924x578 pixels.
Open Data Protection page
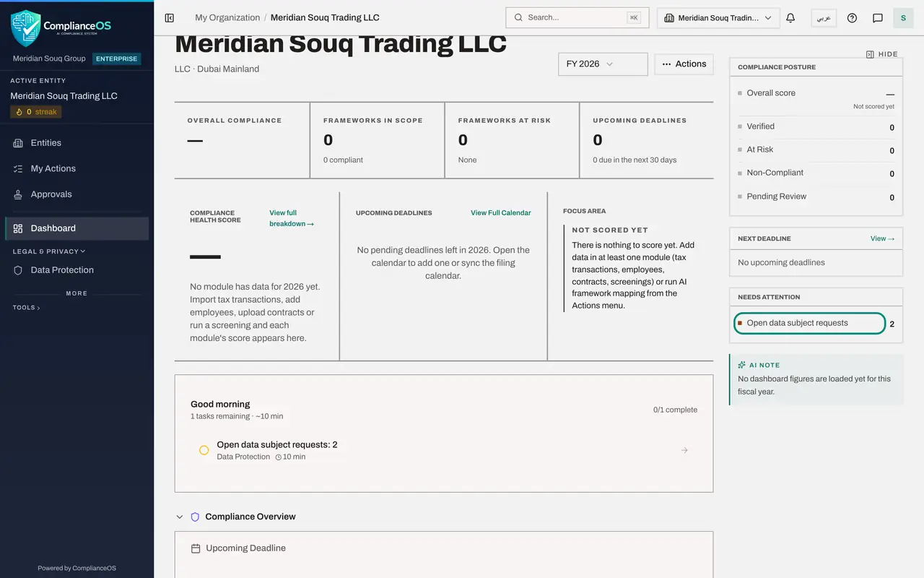click(x=77, y=270)
